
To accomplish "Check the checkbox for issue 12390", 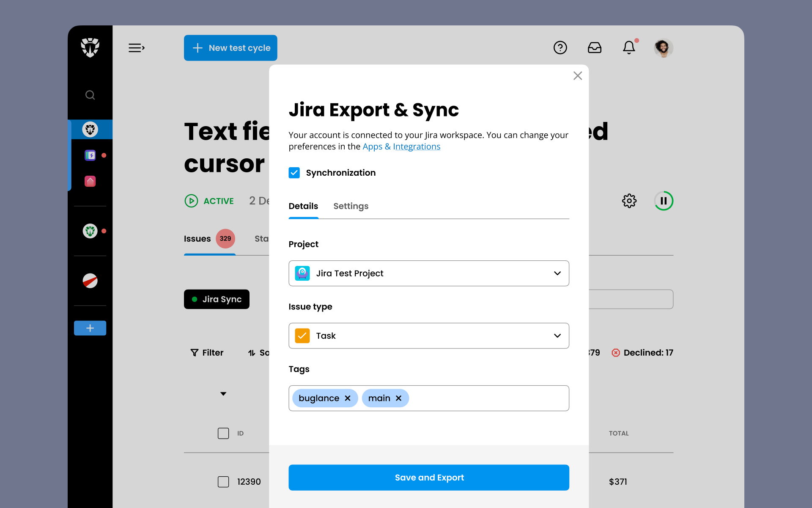I will coord(223,482).
